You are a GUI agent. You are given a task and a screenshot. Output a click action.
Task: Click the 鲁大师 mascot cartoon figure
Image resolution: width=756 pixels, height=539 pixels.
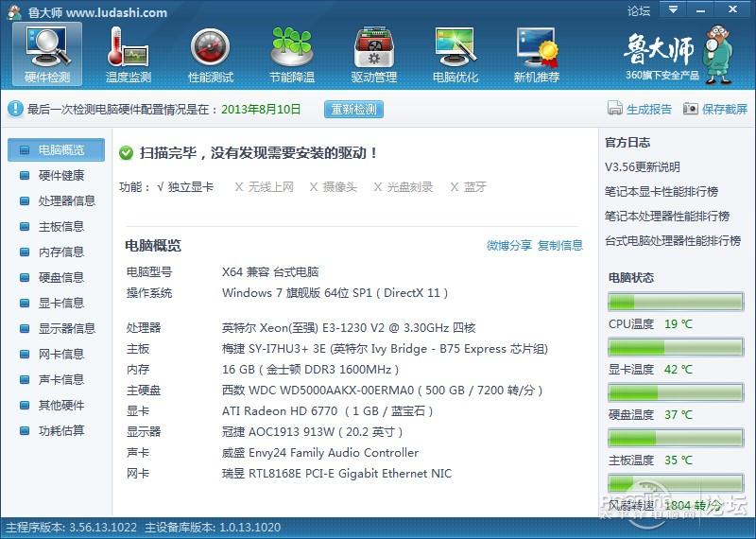(717, 54)
